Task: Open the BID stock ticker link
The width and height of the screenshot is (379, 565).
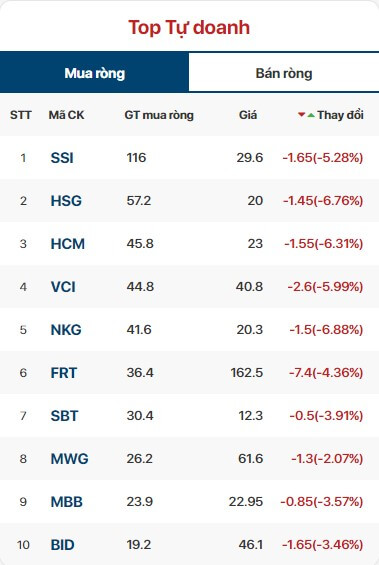Action: [x=63, y=545]
